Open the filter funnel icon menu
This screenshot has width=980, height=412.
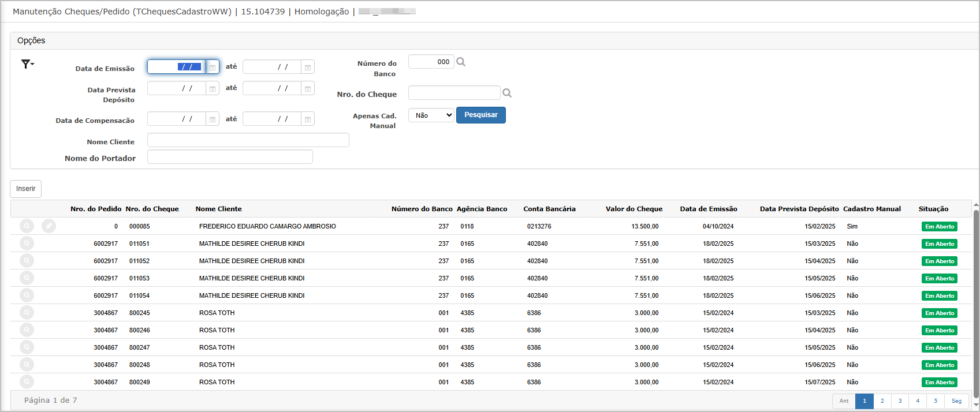pyautogui.click(x=28, y=64)
